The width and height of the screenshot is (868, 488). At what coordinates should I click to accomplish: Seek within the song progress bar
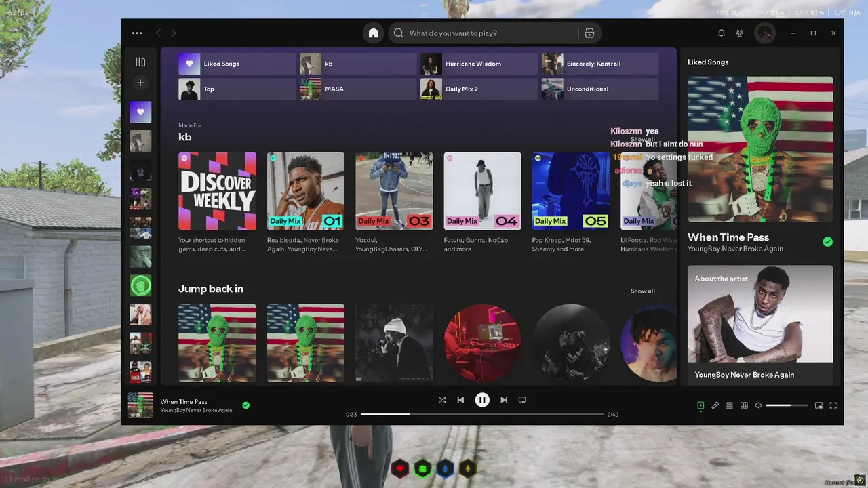click(482, 414)
